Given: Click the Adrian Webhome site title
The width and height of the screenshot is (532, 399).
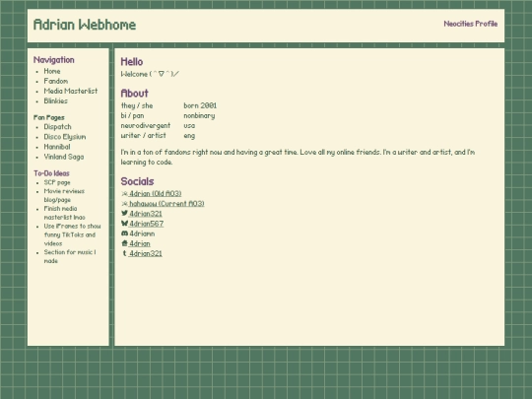Looking at the screenshot, I should [x=85, y=25].
